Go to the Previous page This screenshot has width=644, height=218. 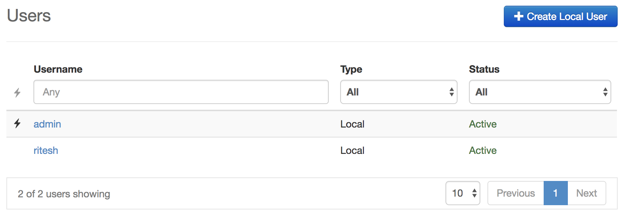[x=516, y=193]
